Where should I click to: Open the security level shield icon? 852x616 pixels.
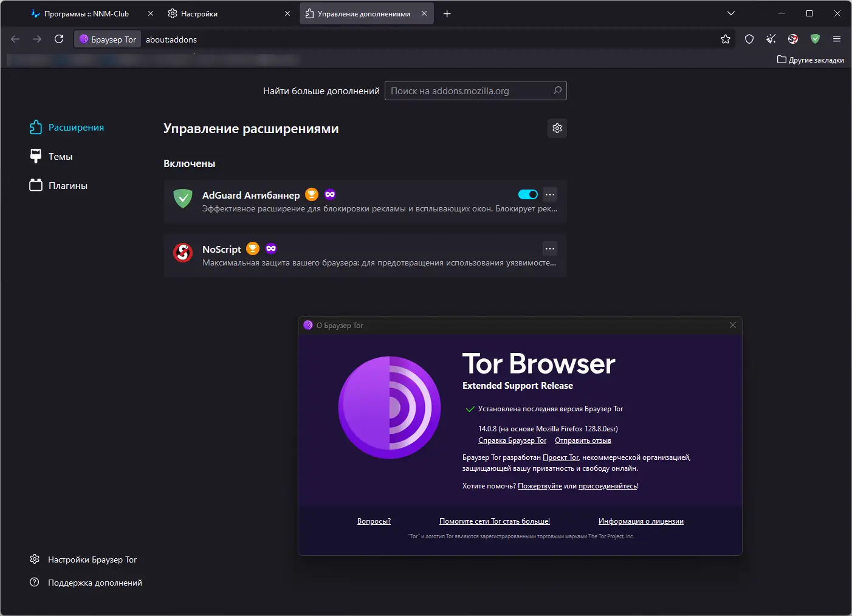[x=749, y=39]
